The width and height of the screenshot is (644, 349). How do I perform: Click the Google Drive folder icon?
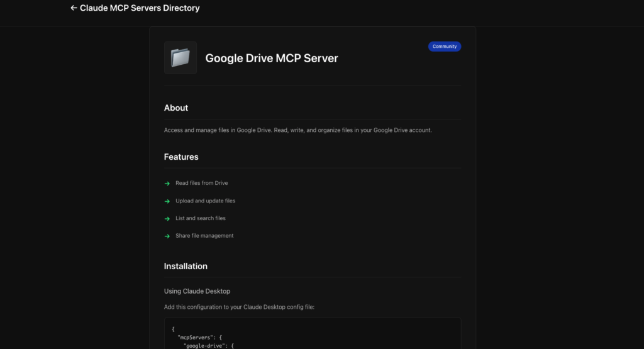tap(180, 58)
